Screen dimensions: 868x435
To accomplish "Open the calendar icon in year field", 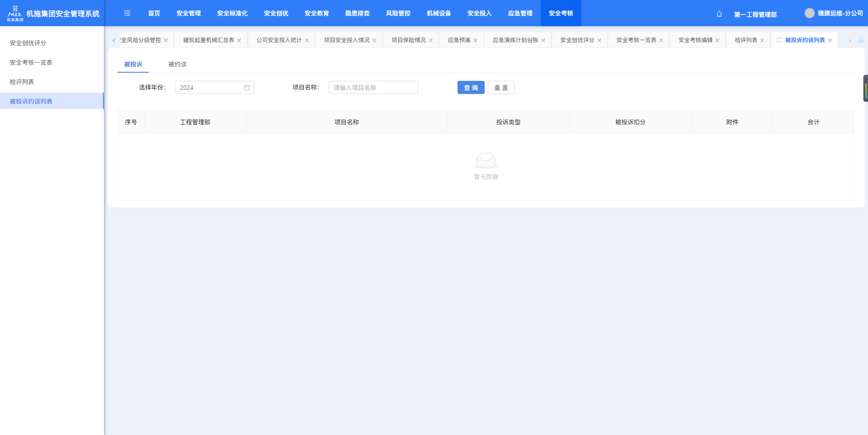I will coord(247,88).
